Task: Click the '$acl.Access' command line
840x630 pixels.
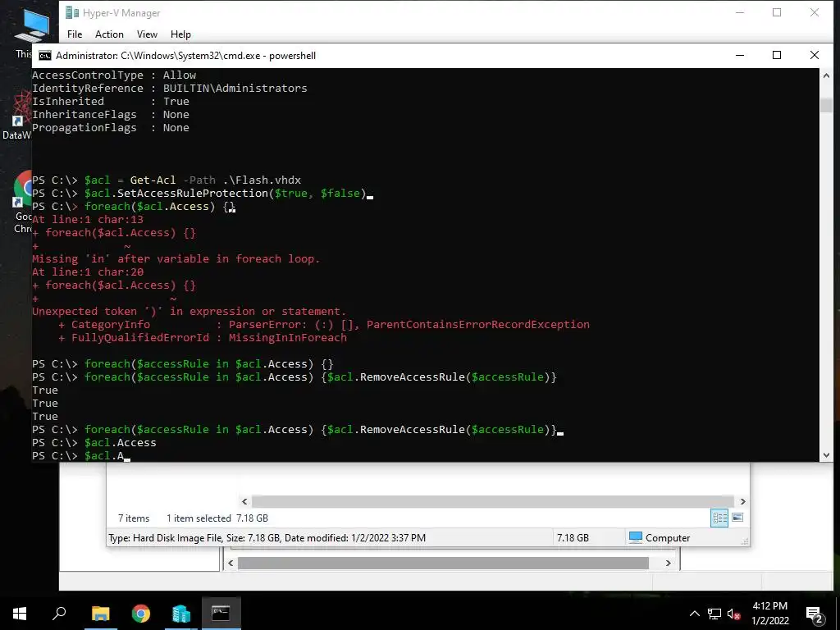Action: [x=121, y=442]
